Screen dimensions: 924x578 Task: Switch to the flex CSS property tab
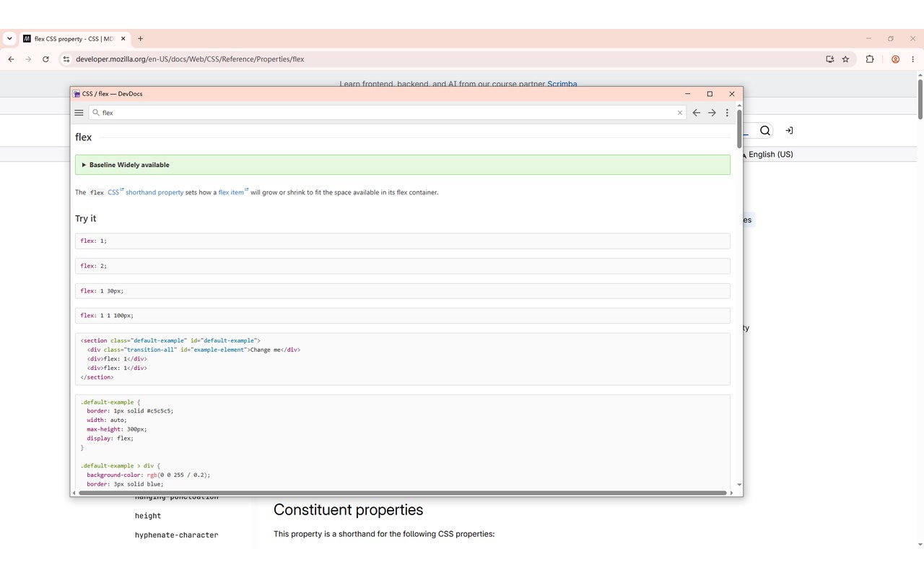click(74, 38)
